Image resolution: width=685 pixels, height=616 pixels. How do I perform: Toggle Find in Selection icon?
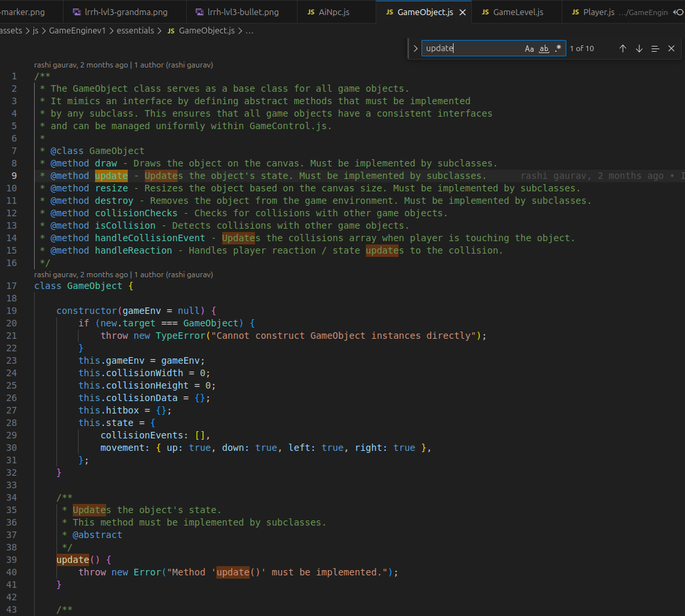click(655, 48)
